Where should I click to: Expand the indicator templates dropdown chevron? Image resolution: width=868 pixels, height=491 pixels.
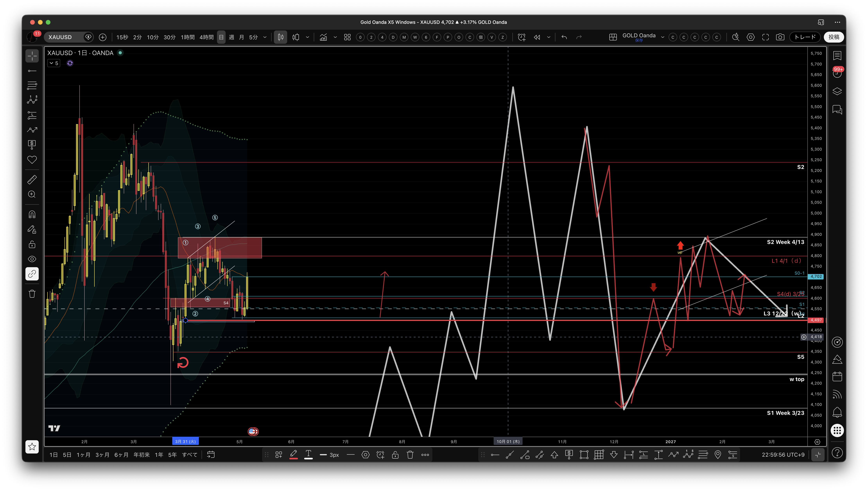tap(335, 37)
